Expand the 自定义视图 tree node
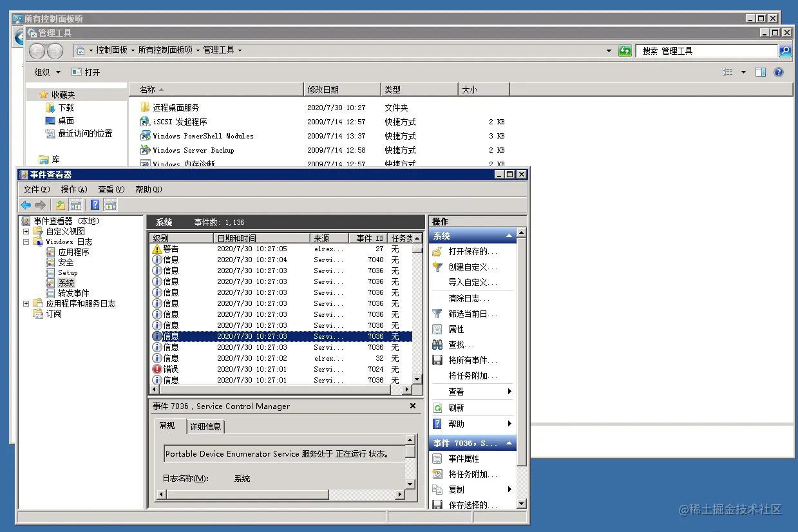Viewport: 798px width, 532px height. point(26,231)
